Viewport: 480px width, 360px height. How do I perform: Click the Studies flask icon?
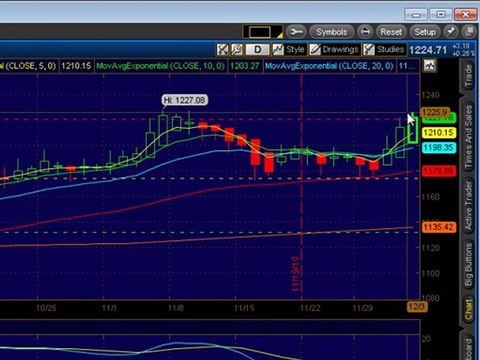(x=369, y=50)
